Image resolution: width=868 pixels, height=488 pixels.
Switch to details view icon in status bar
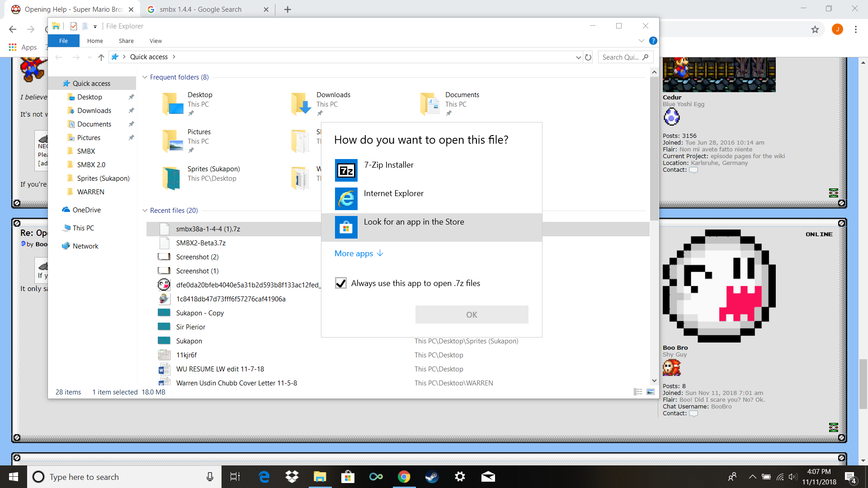coord(638,392)
